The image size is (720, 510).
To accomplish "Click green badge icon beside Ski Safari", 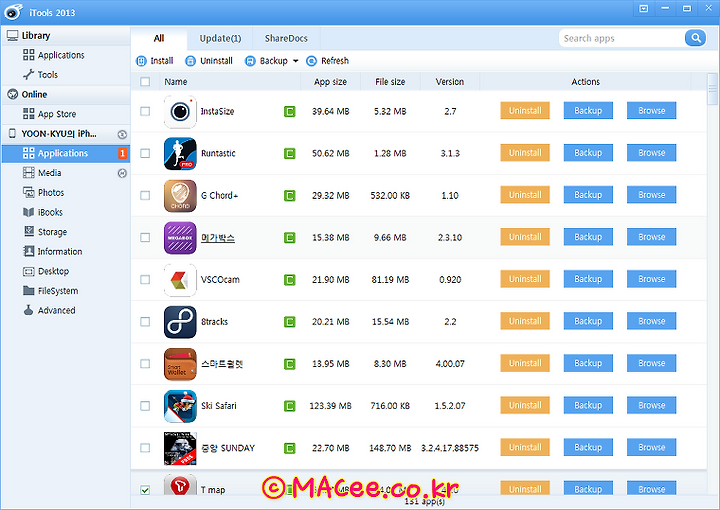I will pos(289,406).
